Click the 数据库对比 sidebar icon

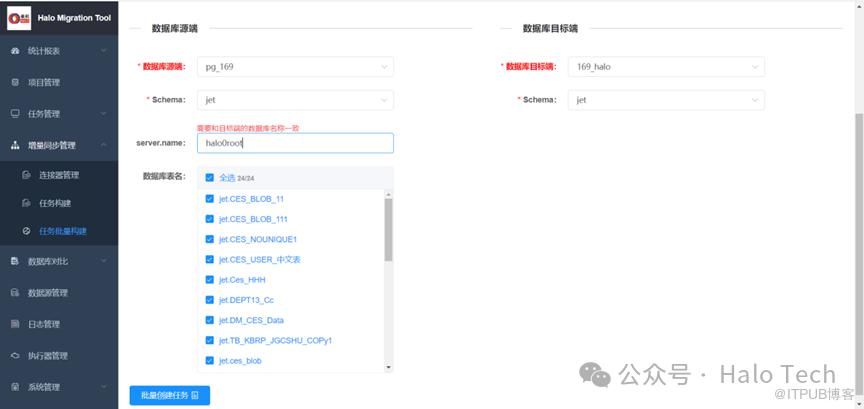coord(15,261)
